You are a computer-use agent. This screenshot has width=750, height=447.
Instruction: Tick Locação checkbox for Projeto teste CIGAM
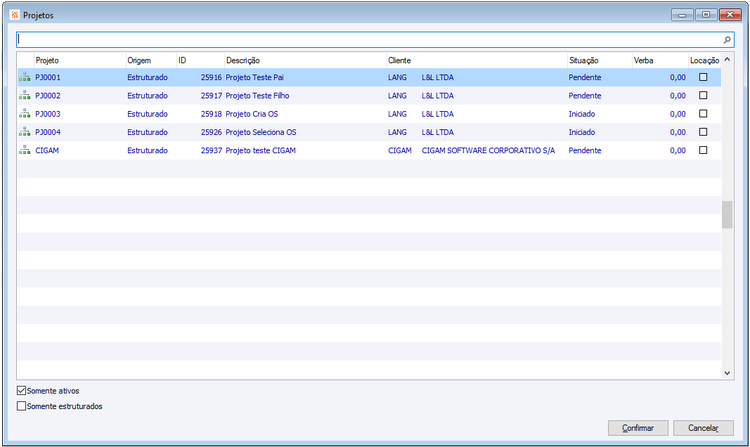[703, 150]
